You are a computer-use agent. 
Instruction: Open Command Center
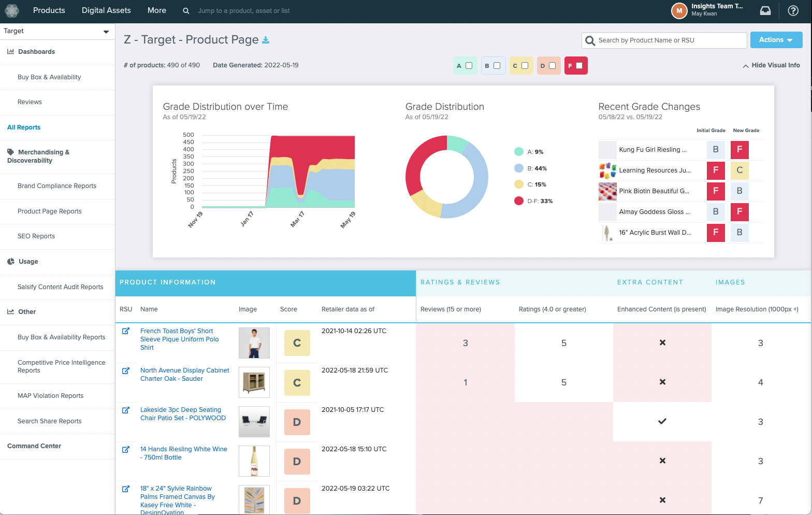34,446
